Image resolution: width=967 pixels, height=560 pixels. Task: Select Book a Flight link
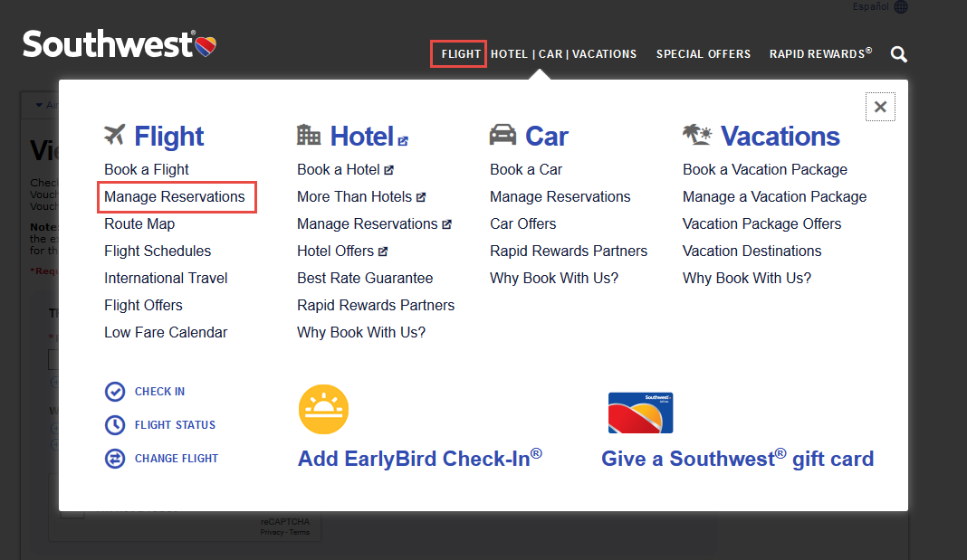[x=146, y=169]
